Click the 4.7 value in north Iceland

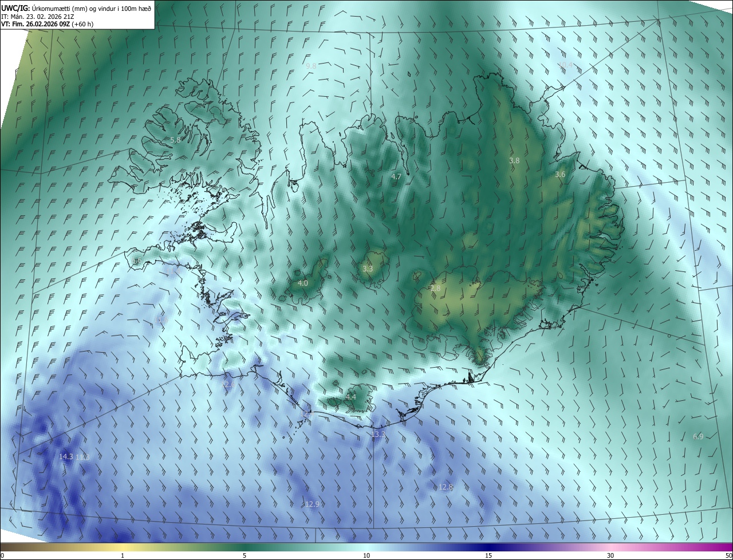pos(396,177)
